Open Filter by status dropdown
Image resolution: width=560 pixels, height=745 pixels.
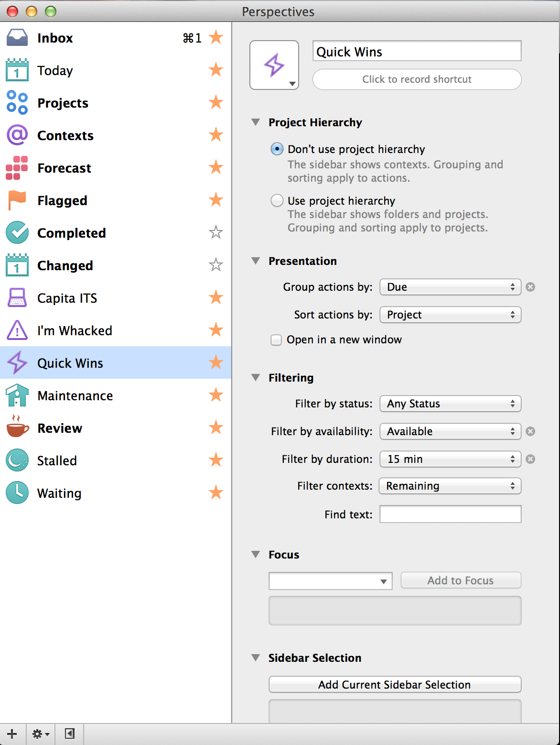click(450, 404)
